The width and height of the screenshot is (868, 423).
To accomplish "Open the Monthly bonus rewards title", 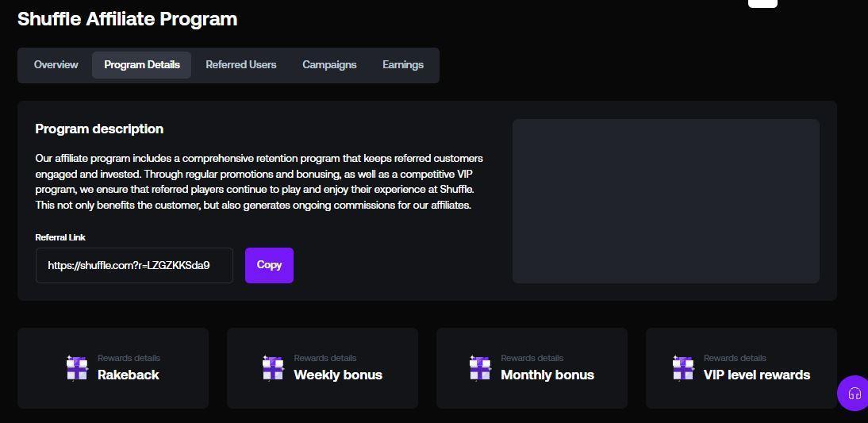I will coord(547,375).
